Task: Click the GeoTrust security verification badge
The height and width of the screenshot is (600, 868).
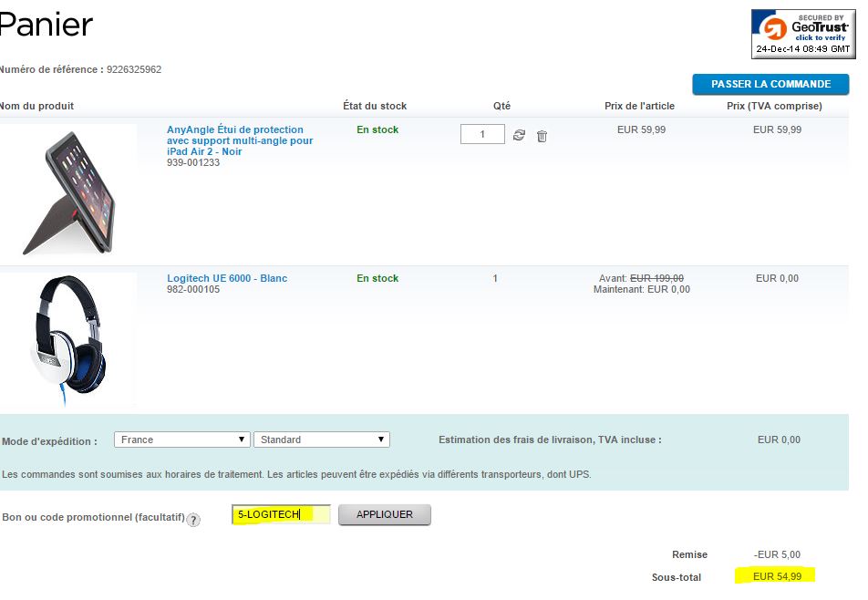Action: [803, 34]
